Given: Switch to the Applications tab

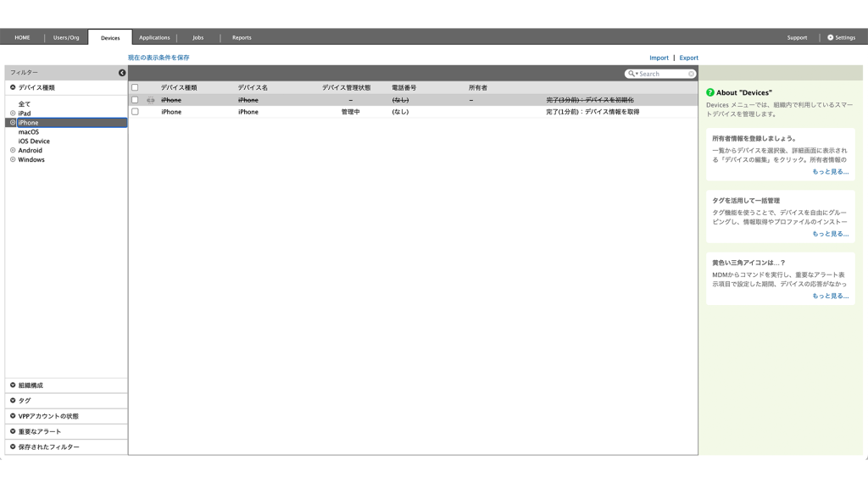Looking at the screenshot, I should tap(154, 37).
